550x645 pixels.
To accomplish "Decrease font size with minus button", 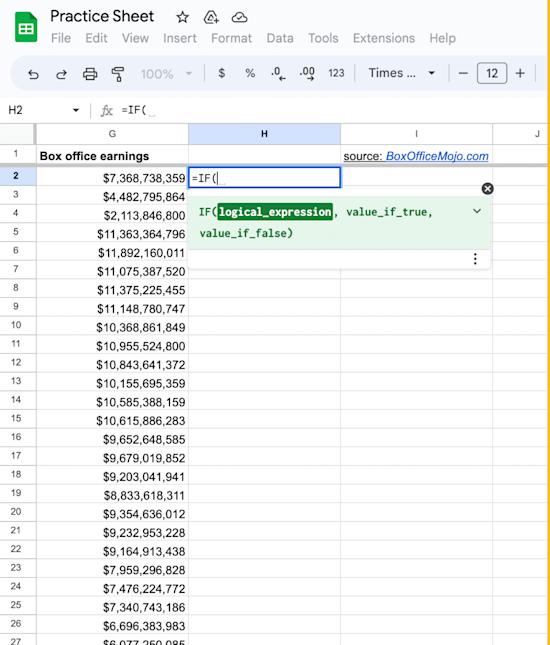I will coord(463,73).
